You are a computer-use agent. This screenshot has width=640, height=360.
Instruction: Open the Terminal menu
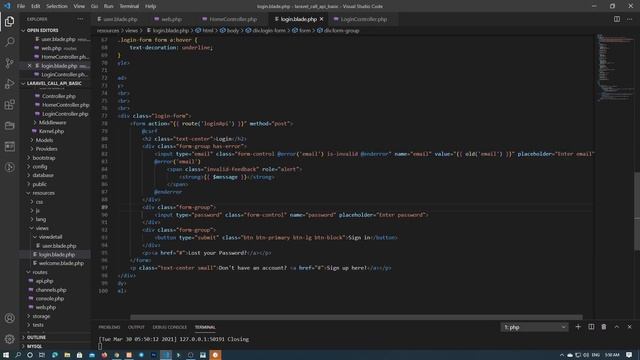coord(129,6)
